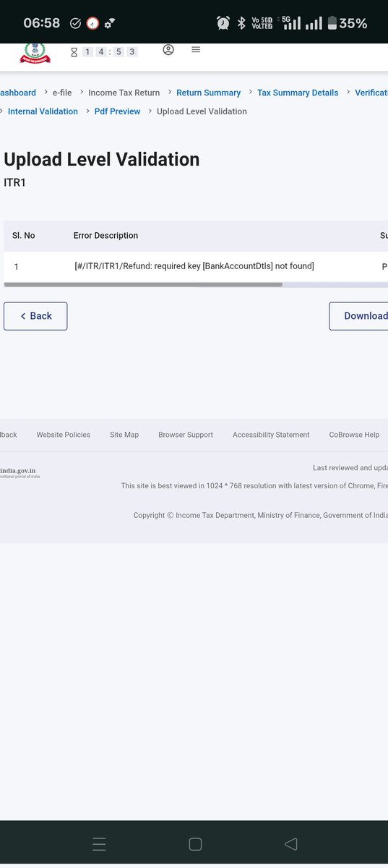Tap the Bluetooth status icon
Viewport: 388px width, 868px height.
click(x=241, y=23)
